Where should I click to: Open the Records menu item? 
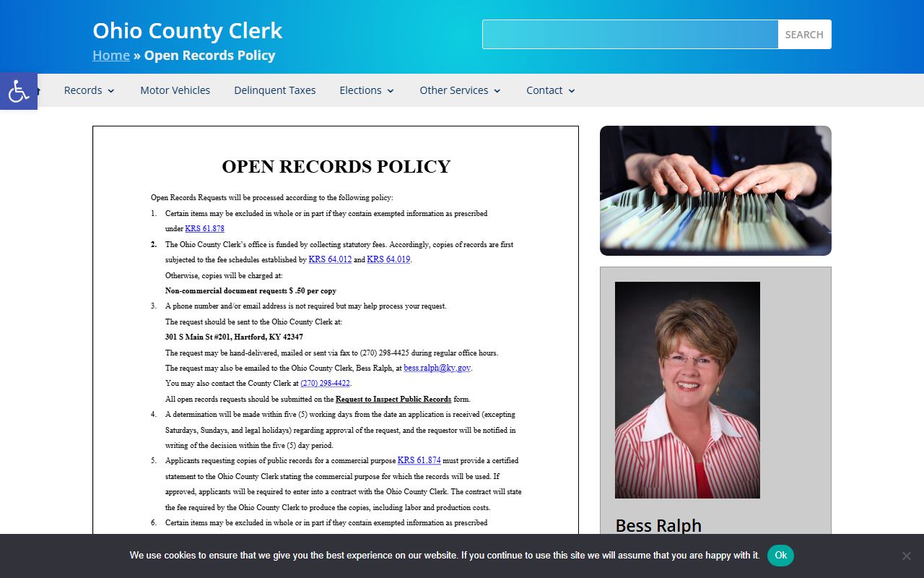[x=83, y=90]
